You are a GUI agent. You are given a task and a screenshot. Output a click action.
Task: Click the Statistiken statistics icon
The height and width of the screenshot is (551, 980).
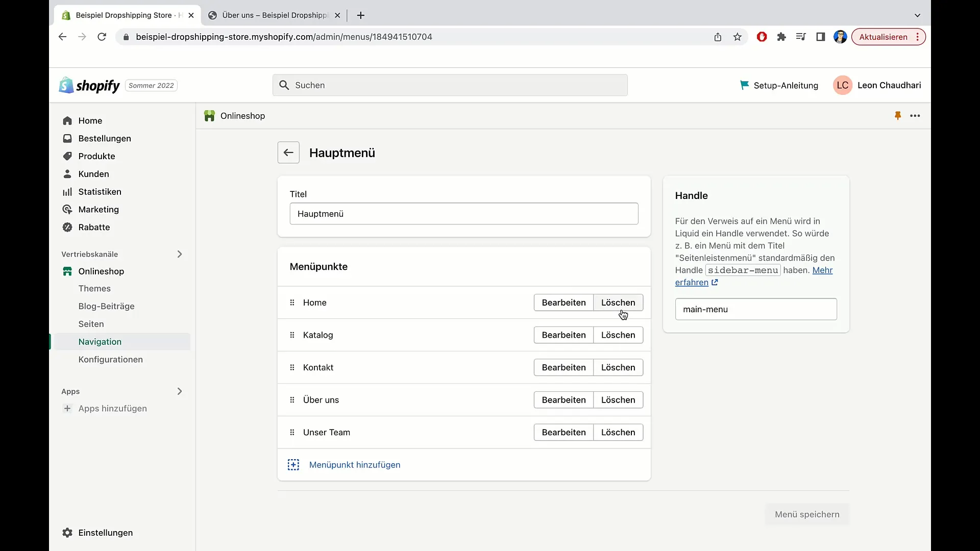click(x=67, y=192)
